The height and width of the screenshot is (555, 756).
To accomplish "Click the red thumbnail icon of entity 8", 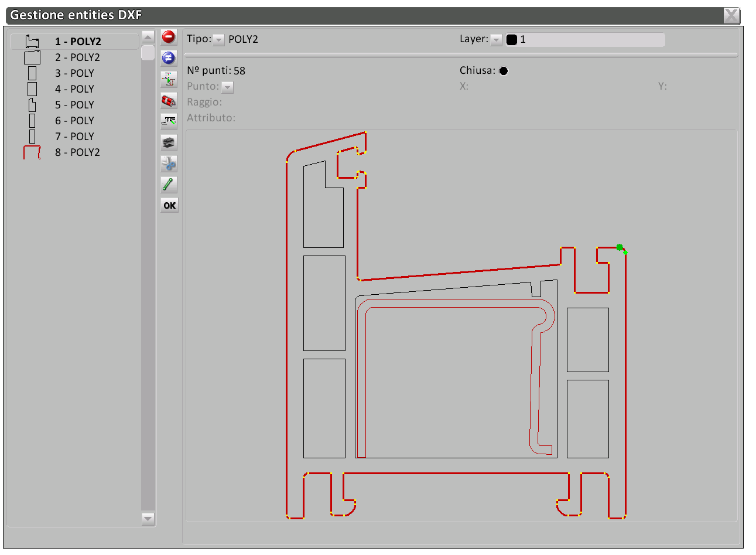I will click(32, 152).
